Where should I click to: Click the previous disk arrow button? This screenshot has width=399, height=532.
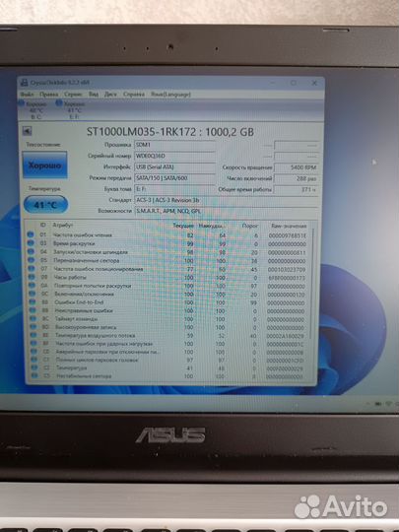click(28, 131)
